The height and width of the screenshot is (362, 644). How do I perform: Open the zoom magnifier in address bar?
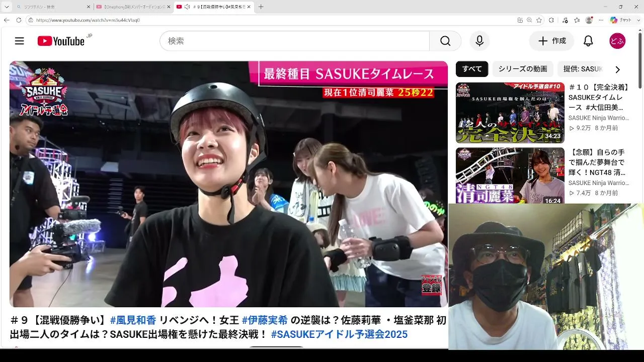click(x=529, y=20)
